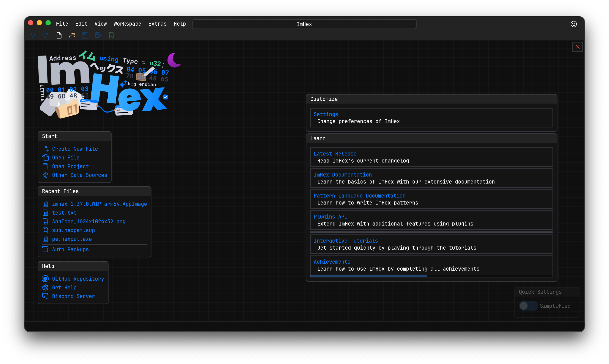609x364 pixels.
Task: Toggle the Simplified quick setting switch
Action: point(528,306)
